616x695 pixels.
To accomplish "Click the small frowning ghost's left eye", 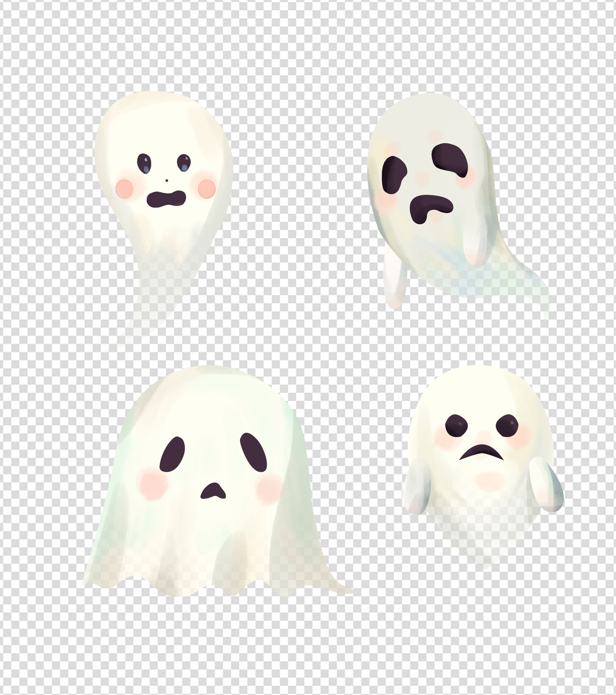I will click(456, 426).
